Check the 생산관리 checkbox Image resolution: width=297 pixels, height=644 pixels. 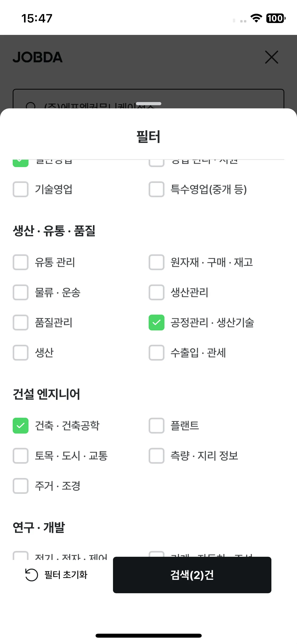(157, 292)
